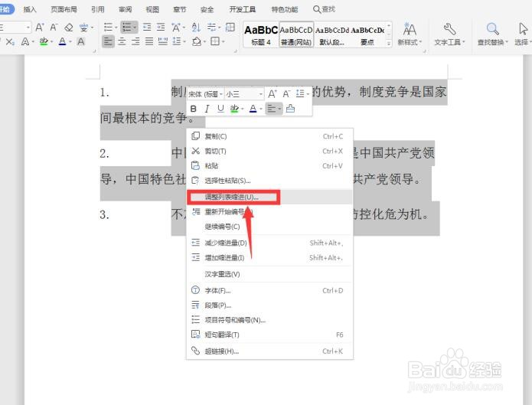Click the sort A-Z icon
The image size is (532, 405).
click(x=196, y=27)
